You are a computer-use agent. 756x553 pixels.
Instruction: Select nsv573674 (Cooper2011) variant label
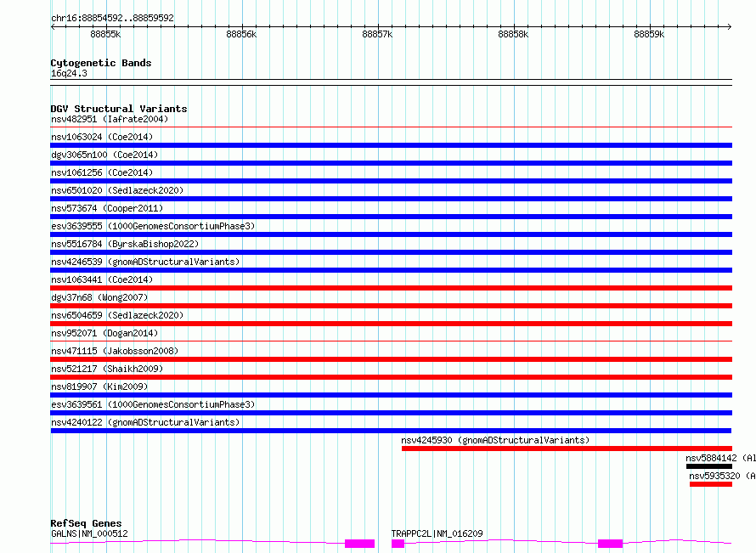pyautogui.click(x=107, y=208)
